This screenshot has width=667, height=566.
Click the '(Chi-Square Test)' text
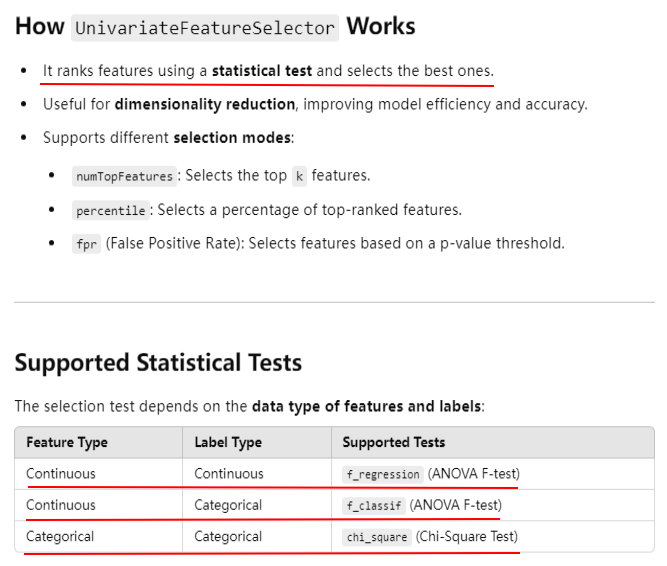coord(467,537)
